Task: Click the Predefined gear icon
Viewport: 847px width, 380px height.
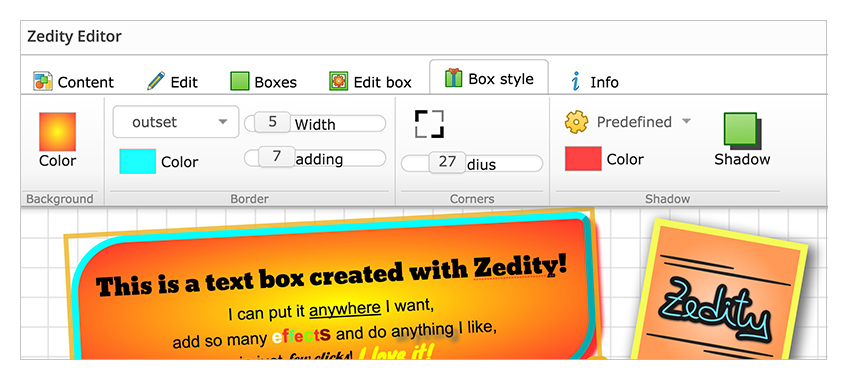Action: point(576,122)
